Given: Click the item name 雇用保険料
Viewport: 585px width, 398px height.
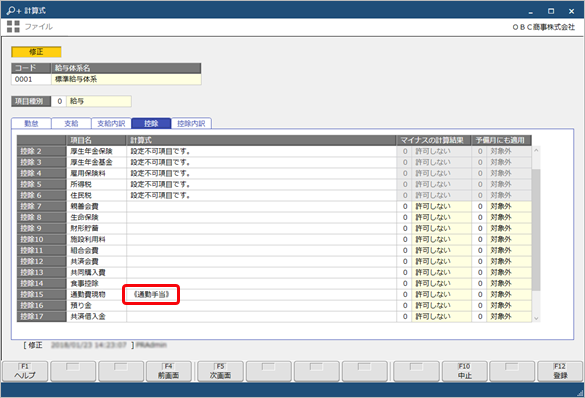Looking at the screenshot, I should pyautogui.click(x=88, y=173).
